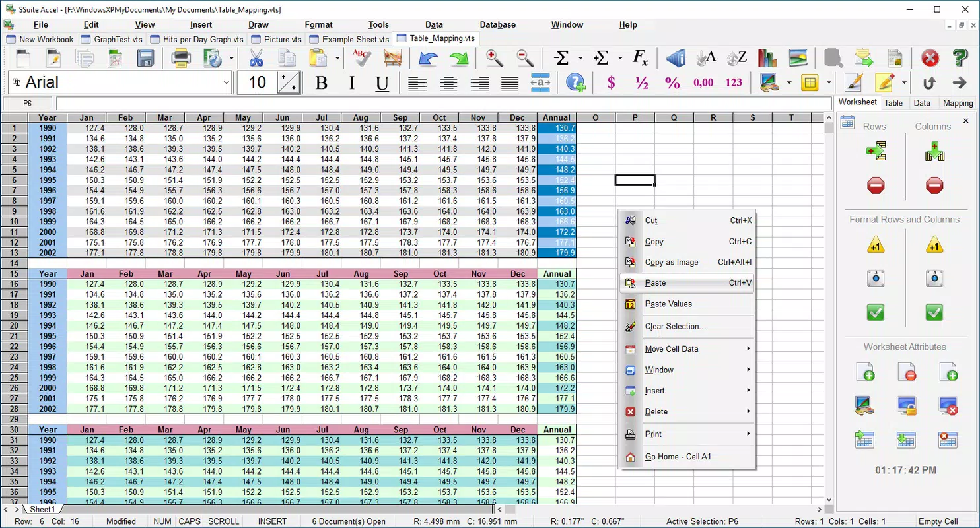980x528 pixels.
Task: Click the P6 cell name box
Action: point(28,104)
